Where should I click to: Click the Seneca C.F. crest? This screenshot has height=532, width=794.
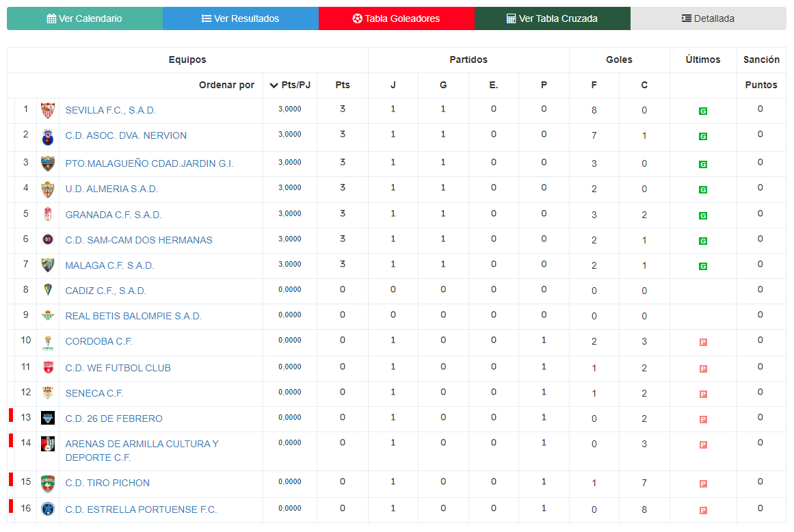tap(48, 393)
